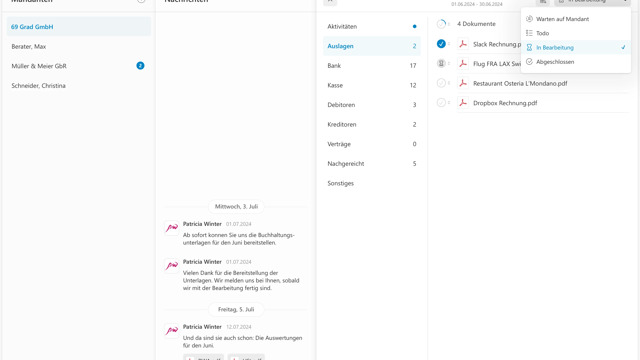Viewport: 640px width, 360px height.
Task: Switch to the Debitoren category
Action: click(x=372, y=105)
